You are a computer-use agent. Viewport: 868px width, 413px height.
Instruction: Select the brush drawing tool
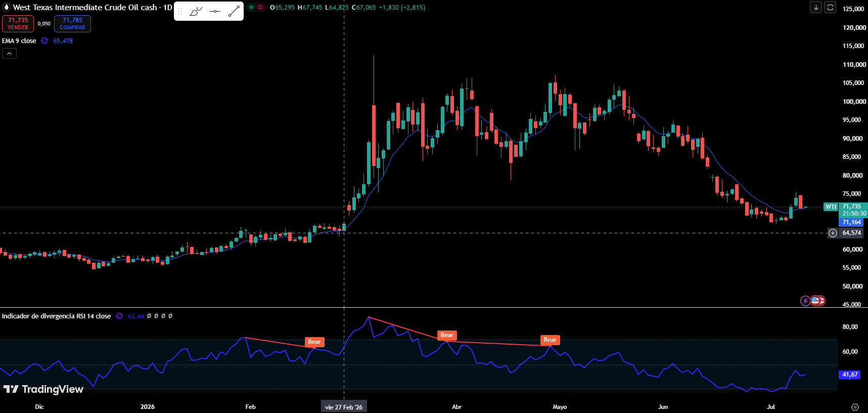coord(196,11)
